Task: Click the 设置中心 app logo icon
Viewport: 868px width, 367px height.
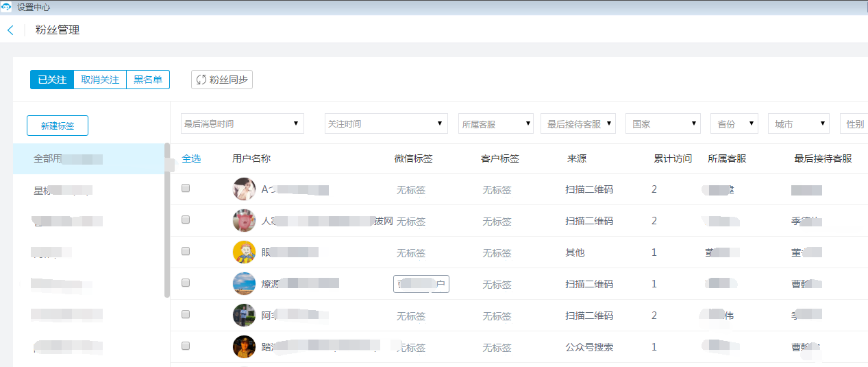Action: point(6,7)
